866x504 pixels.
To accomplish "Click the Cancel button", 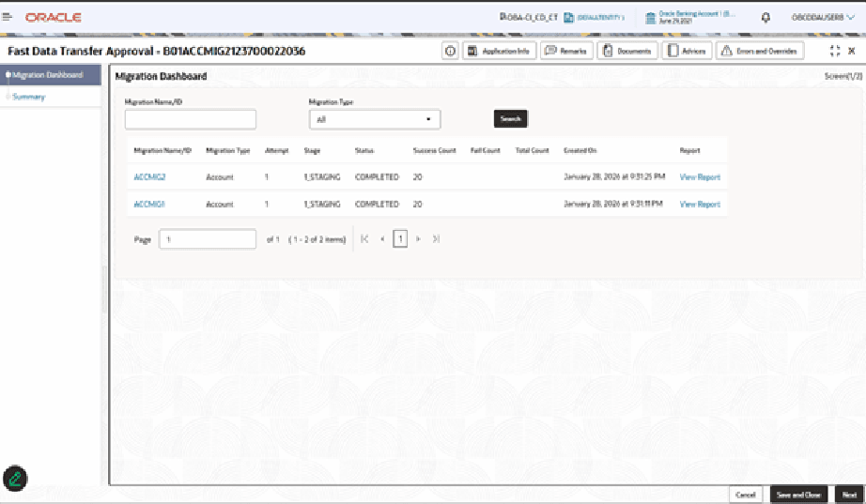I will pos(746,495).
